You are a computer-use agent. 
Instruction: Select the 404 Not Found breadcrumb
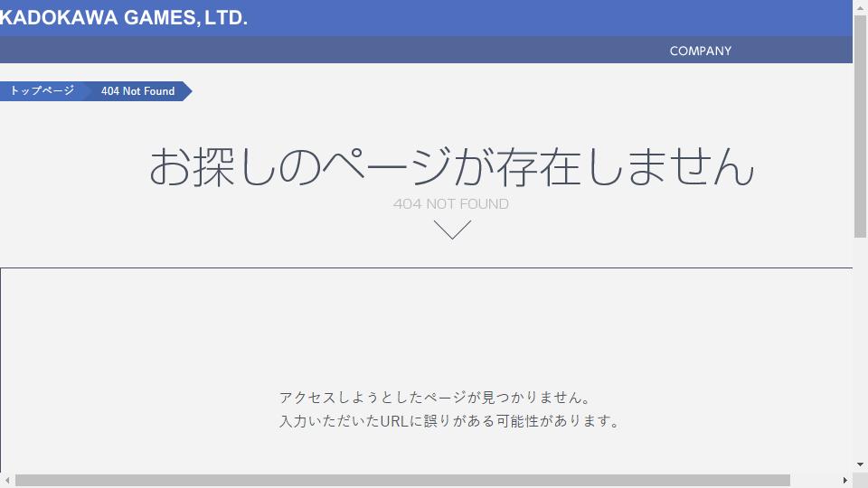tap(137, 91)
